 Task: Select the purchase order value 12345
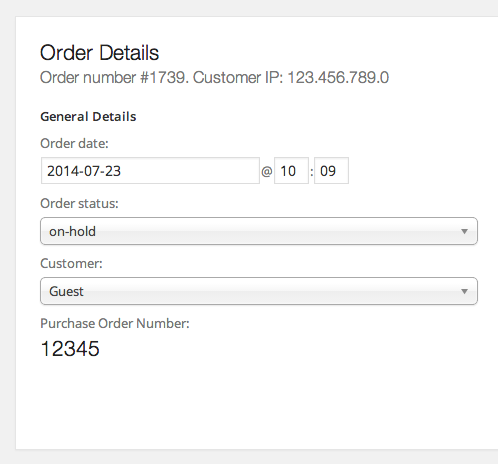(70, 349)
